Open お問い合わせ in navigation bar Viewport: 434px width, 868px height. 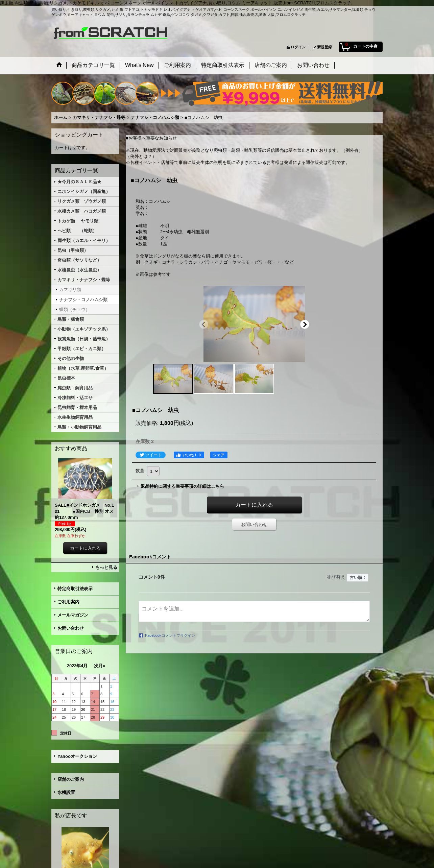313,65
